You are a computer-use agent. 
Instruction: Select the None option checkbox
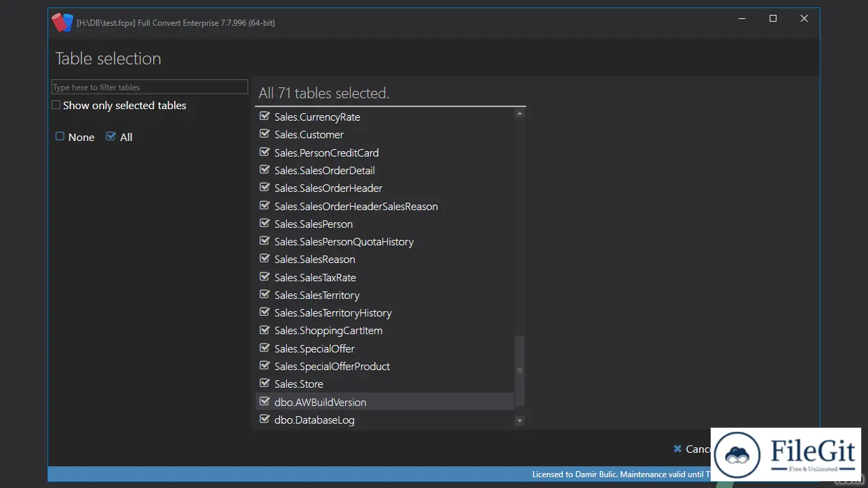coord(60,136)
